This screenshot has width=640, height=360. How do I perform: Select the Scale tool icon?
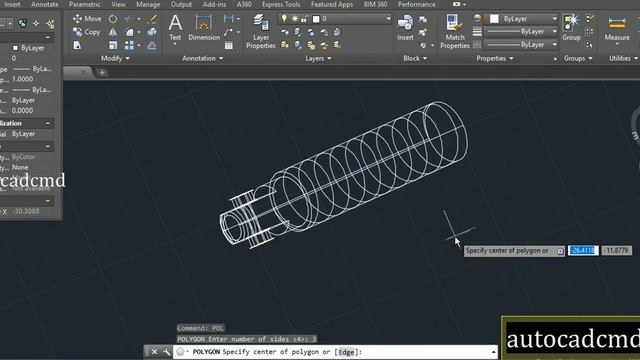tap(113, 45)
